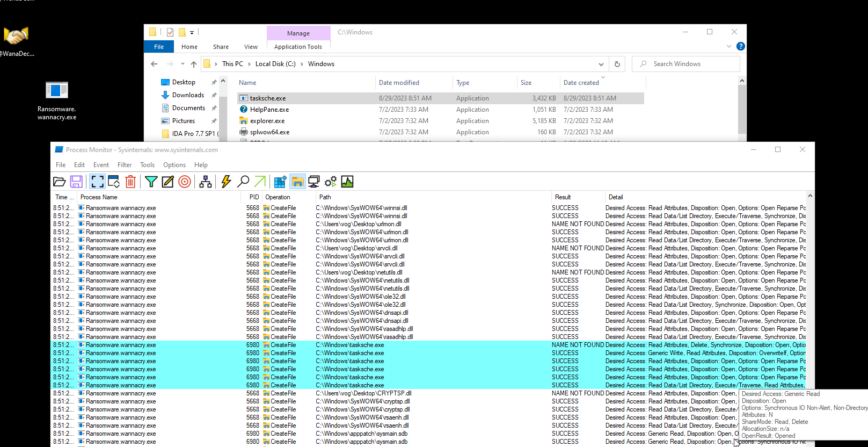Image resolution: width=868 pixels, height=447 pixels.
Task: Open Process Monitor File menu
Action: click(61, 165)
